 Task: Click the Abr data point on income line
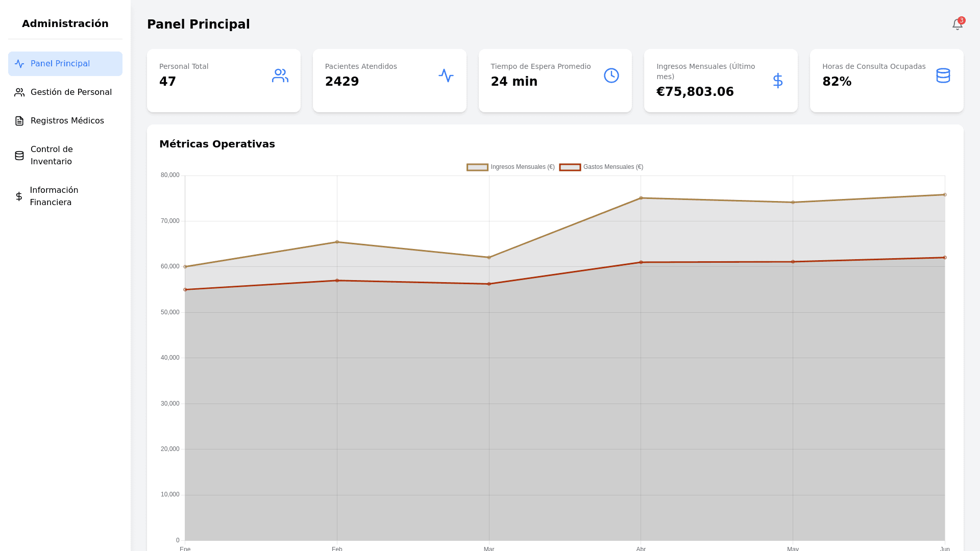click(x=641, y=198)
